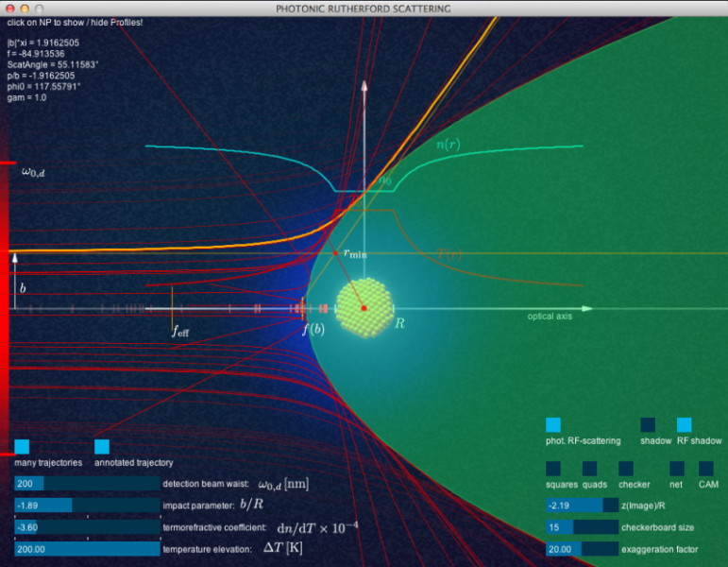Image resolution: width=728 pixels, height=567 pixels.
Task: Adjust the thermorefractive coefficient slider
Action: coord(87,527)
